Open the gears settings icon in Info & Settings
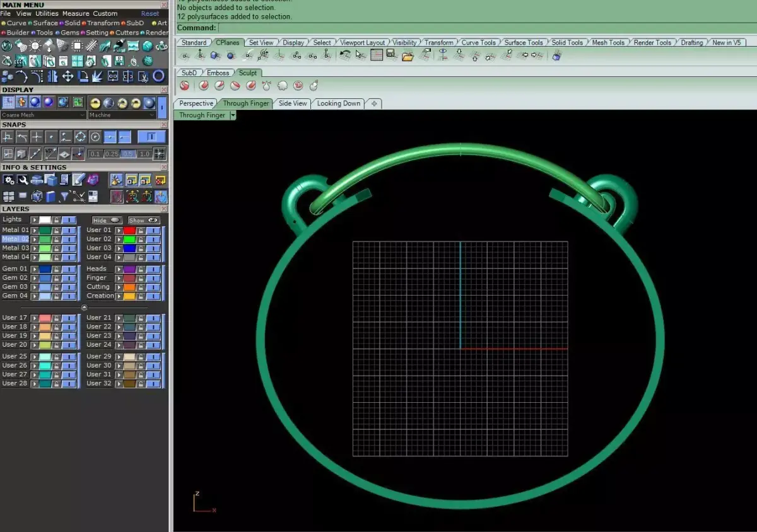Viewport: 757px width, 532px height. pos(9,180)
